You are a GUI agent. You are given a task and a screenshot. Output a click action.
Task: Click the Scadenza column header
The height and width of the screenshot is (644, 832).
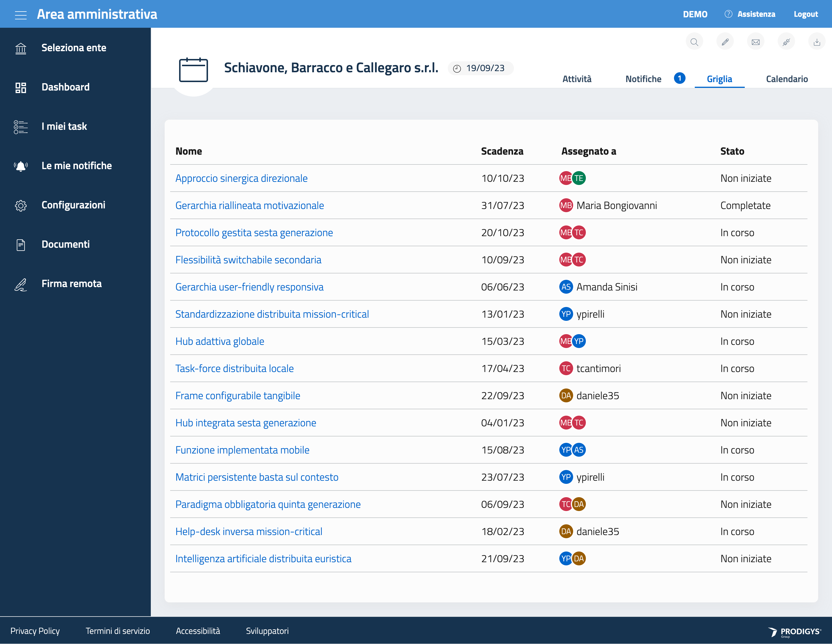point(502,151)
